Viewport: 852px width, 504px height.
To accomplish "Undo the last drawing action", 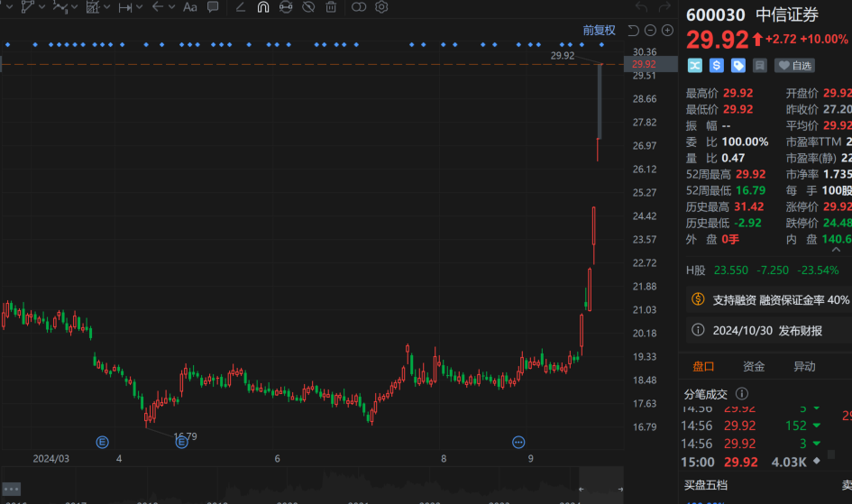I will click(x=642, y=7).
